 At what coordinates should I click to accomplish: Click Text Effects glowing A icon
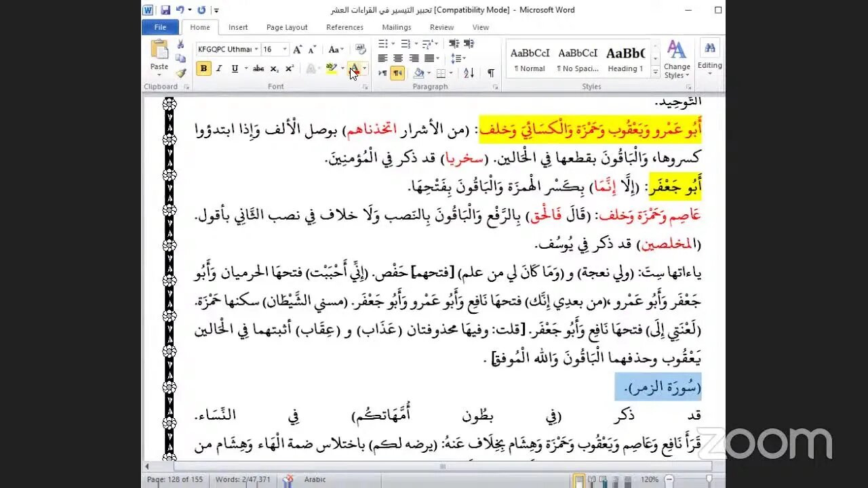311,68
